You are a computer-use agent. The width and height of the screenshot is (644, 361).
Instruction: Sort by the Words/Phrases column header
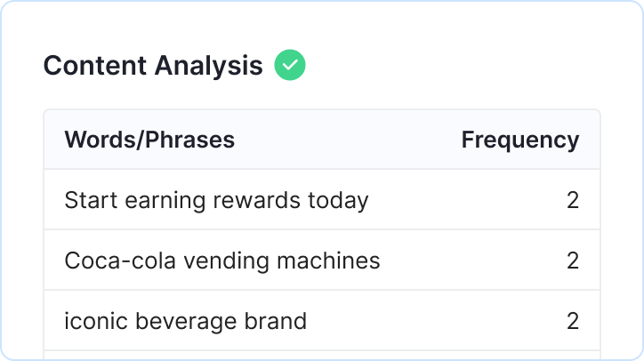click(149, 140)
